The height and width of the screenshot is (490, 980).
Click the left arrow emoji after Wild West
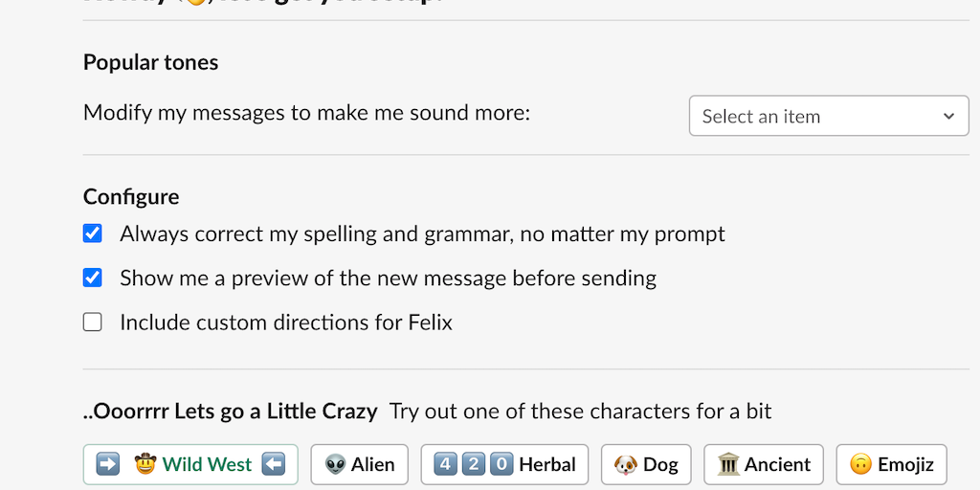point(274,464)
